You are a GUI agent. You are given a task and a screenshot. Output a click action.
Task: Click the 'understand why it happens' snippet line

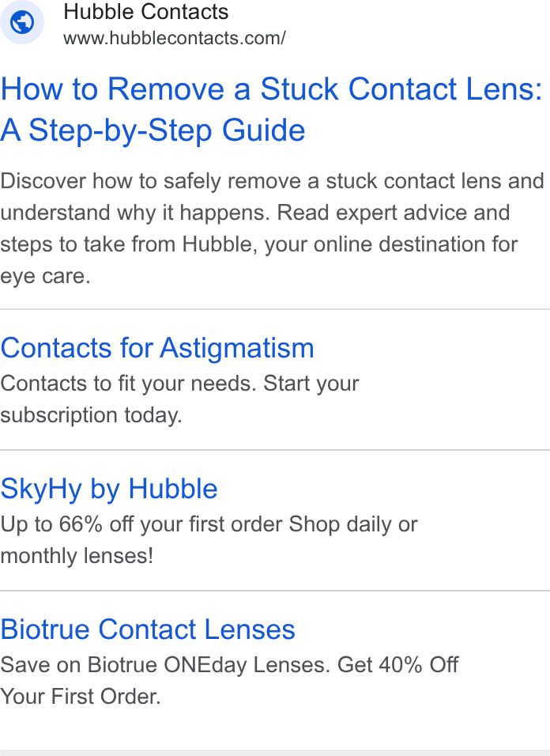(x=254, y=213)
